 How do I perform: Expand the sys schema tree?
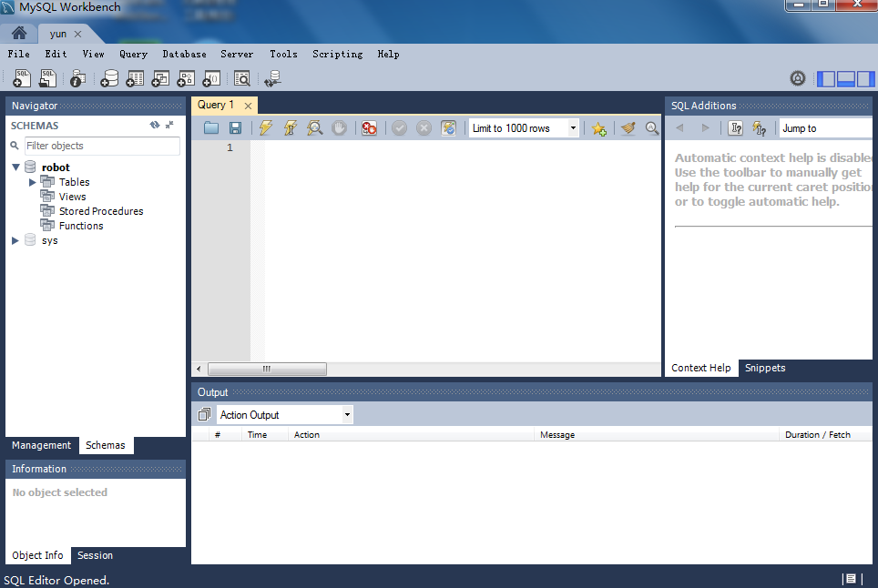pyautogui.click(x=15, y=240)
